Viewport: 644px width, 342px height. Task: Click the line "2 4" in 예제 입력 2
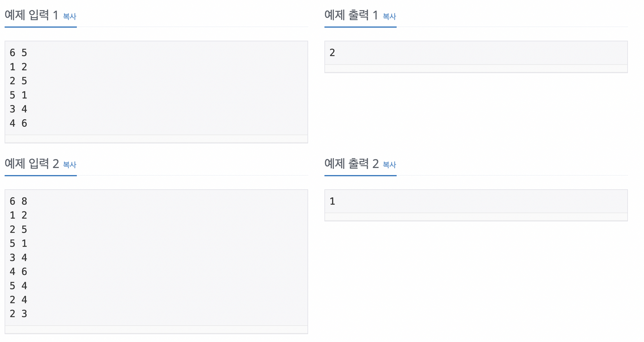tap(18, 299)
